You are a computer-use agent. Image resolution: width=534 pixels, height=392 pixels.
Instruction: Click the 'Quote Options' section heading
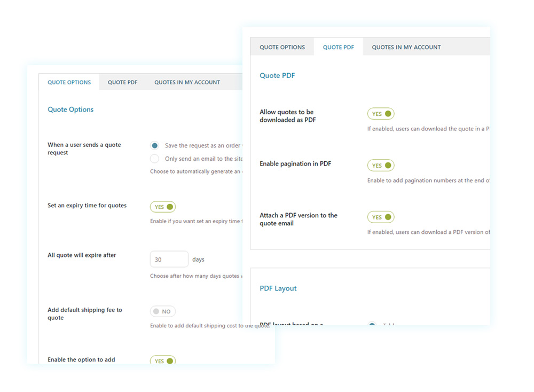tap(70, 109)
